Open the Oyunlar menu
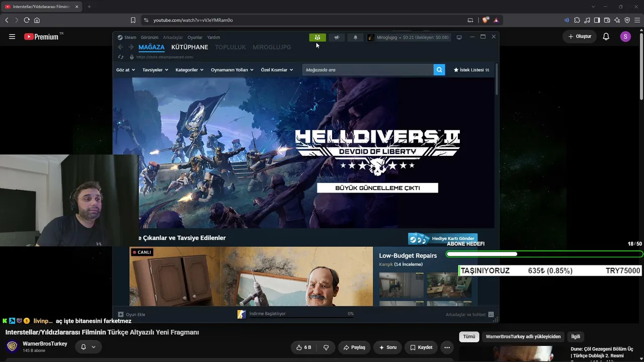This screenshot has height=362, width=644. pos(195,37)
